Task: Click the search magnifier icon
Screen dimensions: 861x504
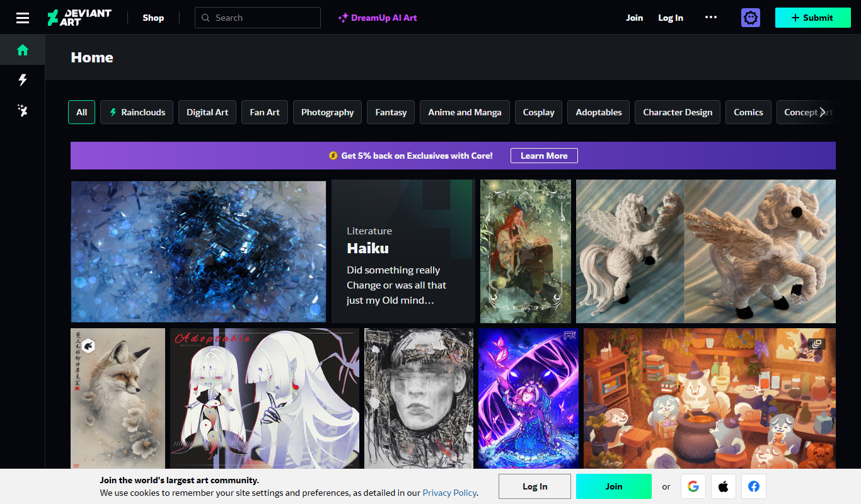Action: (205, 18)
